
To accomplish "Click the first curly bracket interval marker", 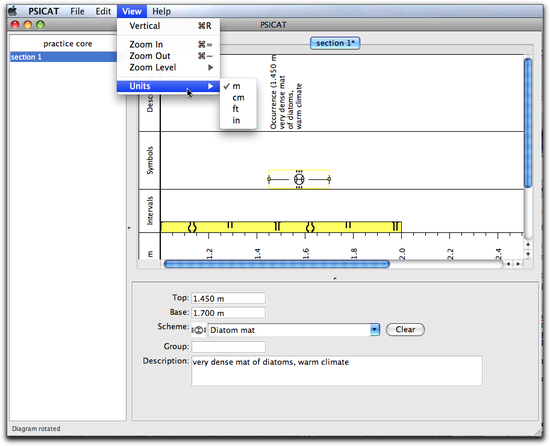I will click(192, 227).
